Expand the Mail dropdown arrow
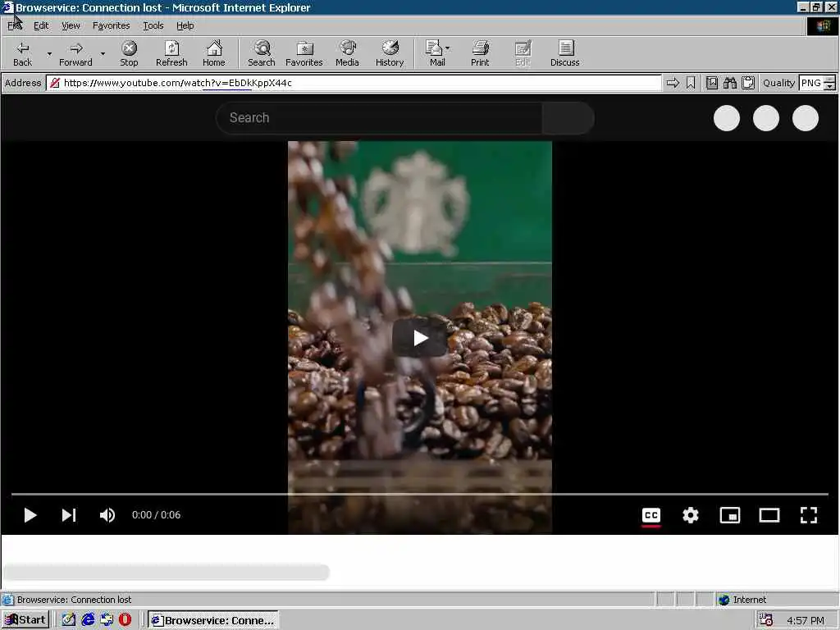Viewport: 840px width, 630px height. point(448,48)
